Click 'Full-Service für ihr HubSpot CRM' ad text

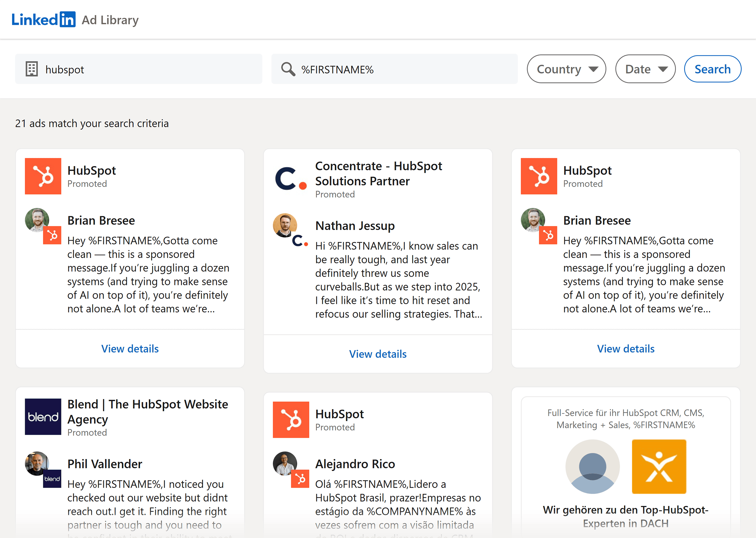[626, 419]
